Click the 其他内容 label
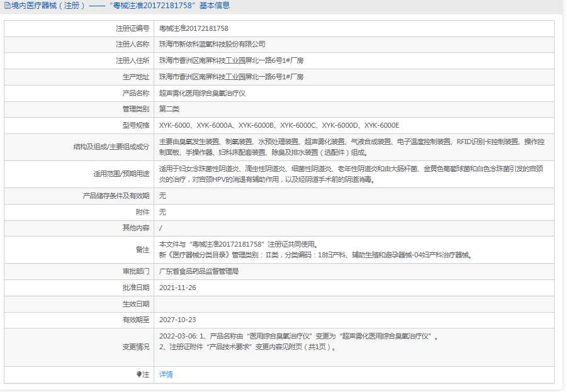This screenshot has height=392, width=566. coord(136,228)
